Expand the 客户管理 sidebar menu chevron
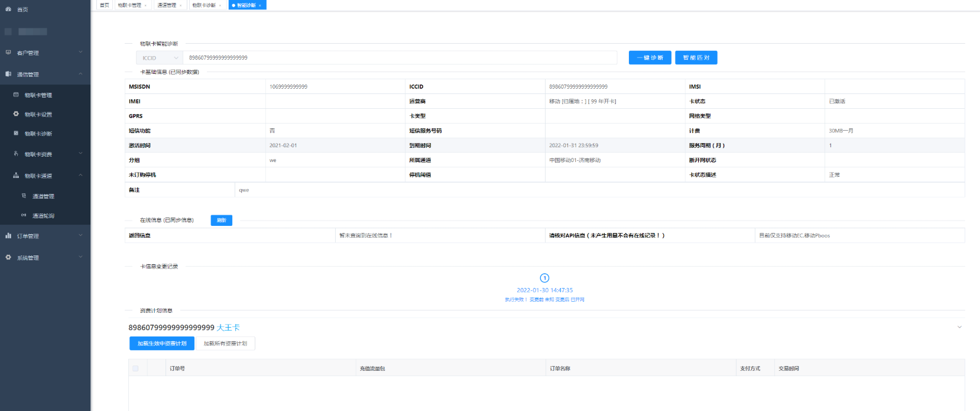980x411 pixels. 80,52
